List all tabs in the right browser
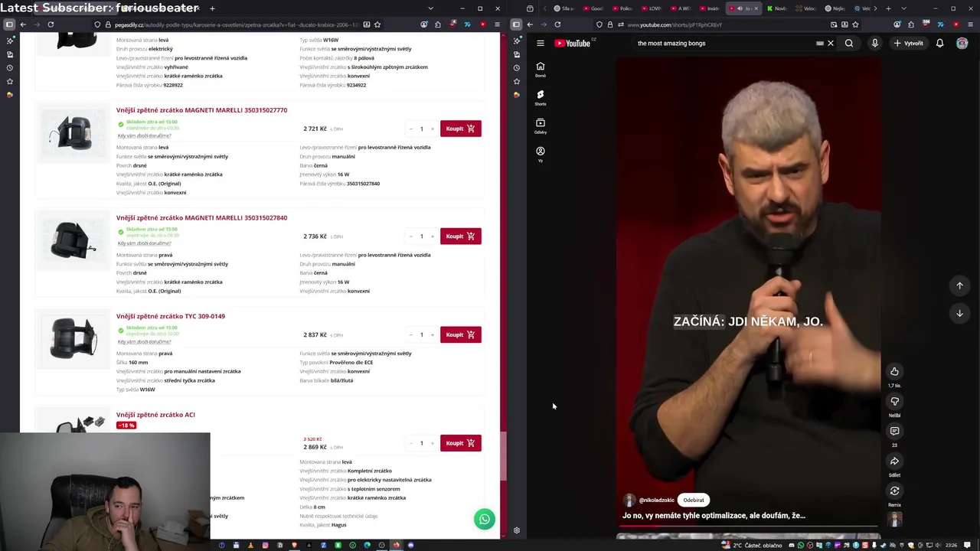980x551 pixels. tap(904, 8)
